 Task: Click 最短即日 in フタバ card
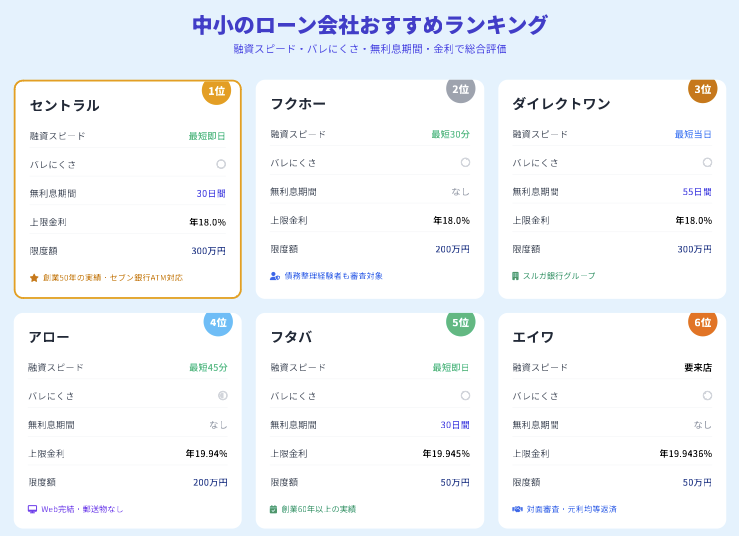tap(451, 367)
